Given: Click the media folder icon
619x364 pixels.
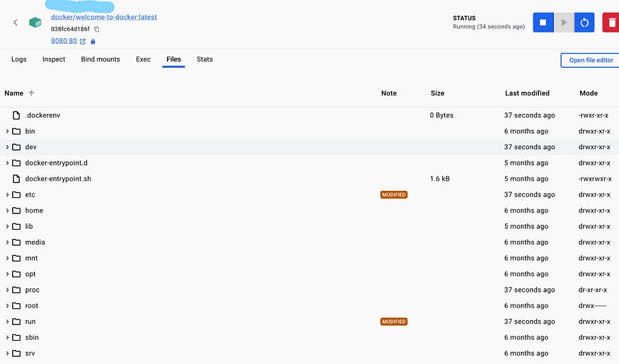Looking at the screenshot, I should tap(16, 242).
